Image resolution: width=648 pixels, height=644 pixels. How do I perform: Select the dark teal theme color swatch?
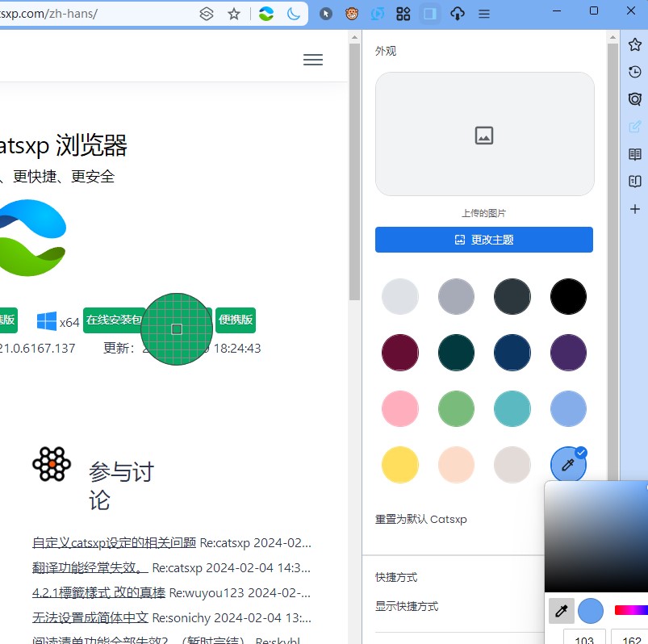point(456,353)
